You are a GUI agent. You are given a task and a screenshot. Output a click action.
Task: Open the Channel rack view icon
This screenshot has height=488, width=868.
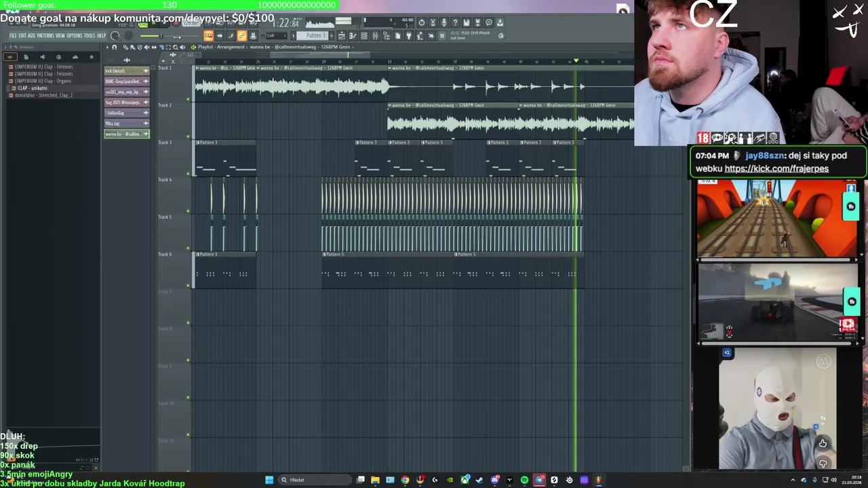coord(364,36)
